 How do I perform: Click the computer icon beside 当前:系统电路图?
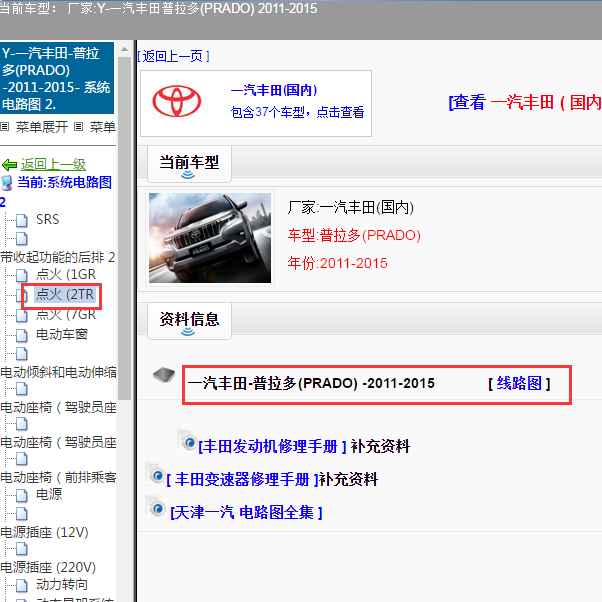pyautogui.click(x=7, y=183)
